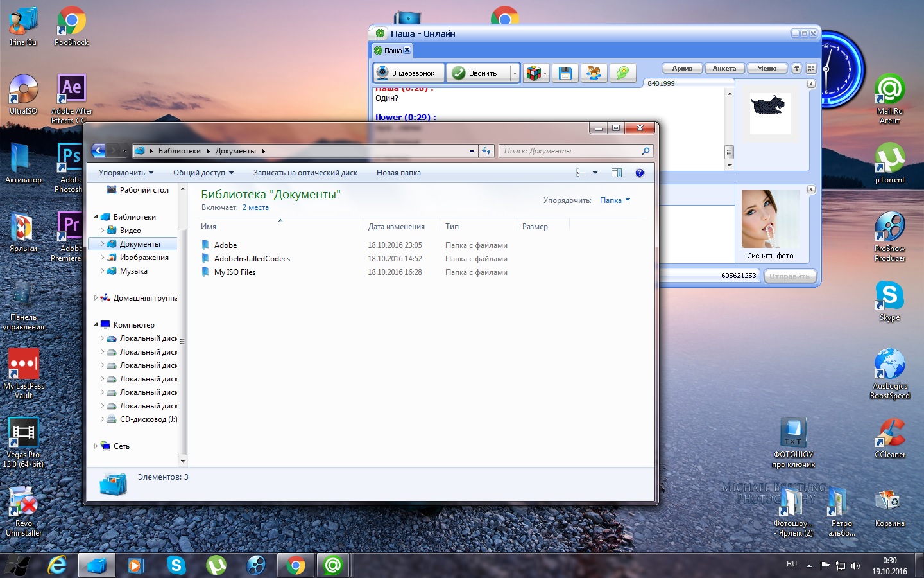
Task: Open the Общий доступ menu
Action: point(203,173)
